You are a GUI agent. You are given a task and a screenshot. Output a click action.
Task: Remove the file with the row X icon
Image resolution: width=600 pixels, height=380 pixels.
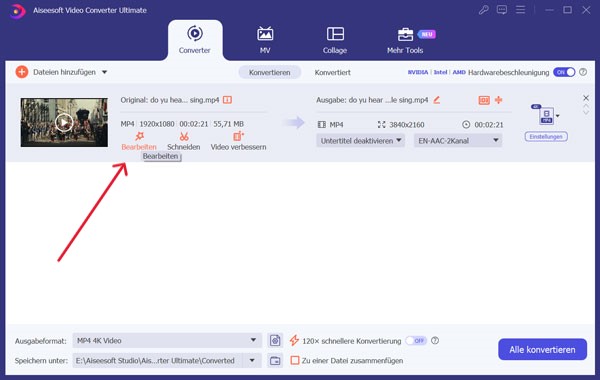[x=586, y=98]
